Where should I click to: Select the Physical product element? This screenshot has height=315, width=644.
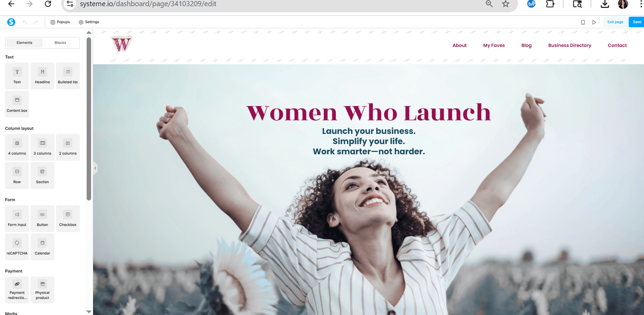[43, 290]
